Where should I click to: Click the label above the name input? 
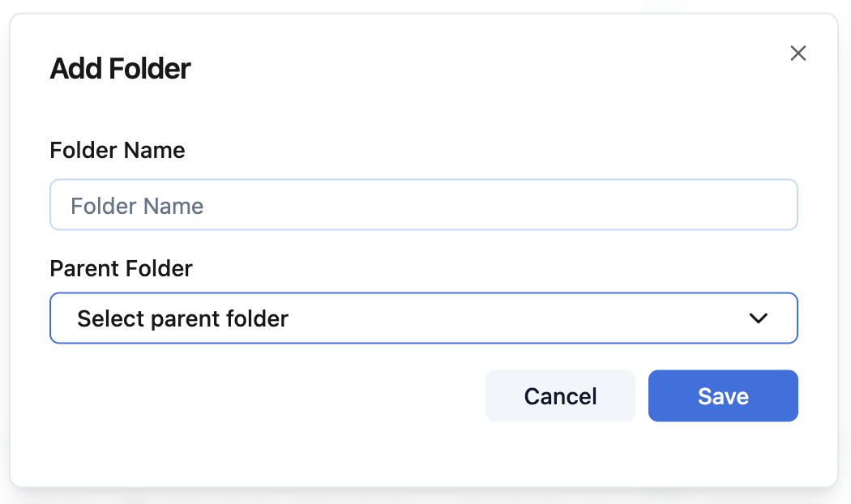(x=118, y=151)
